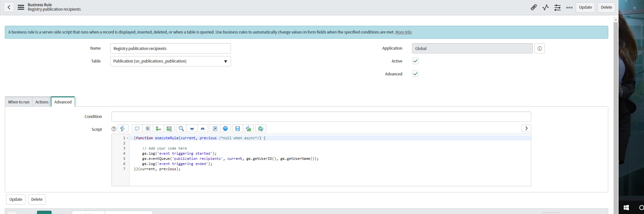Open script field help question mark
Screen dimensions: 644x214
114,129
